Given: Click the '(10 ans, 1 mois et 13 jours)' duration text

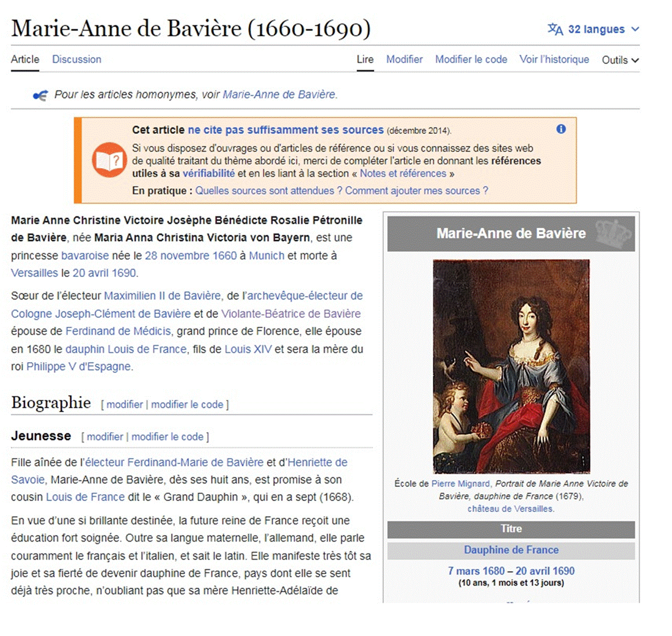Looking at the screenshot, I should (512, 583).
